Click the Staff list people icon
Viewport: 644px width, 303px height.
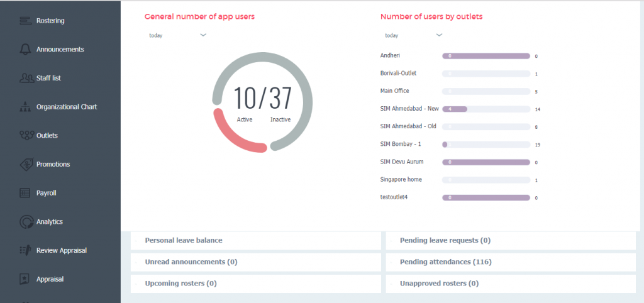[26, 78]
